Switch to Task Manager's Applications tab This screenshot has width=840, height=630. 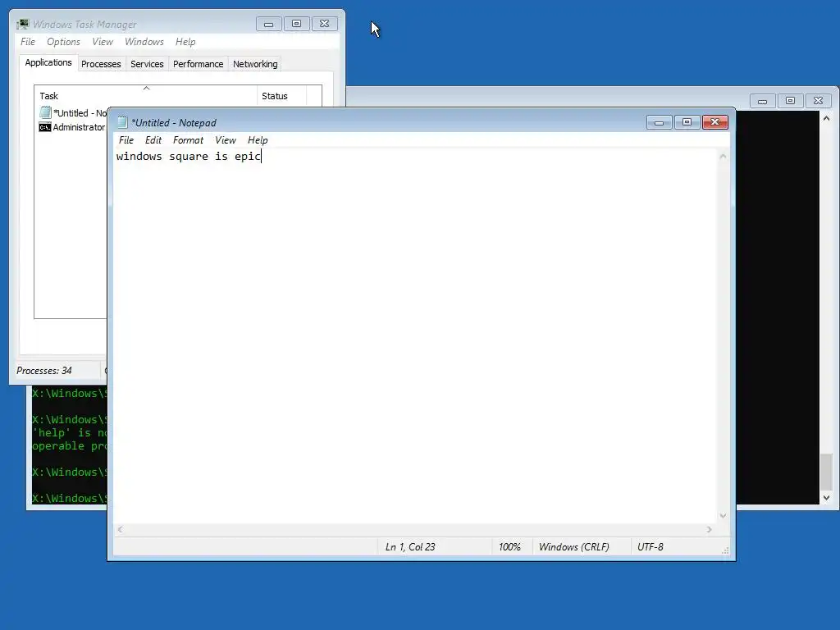pos(48,62)
